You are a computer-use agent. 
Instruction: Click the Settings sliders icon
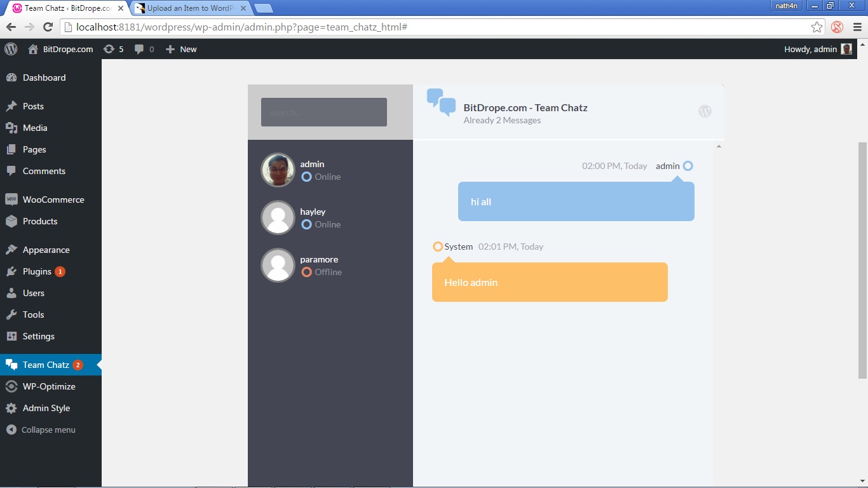tap(11, 336)
